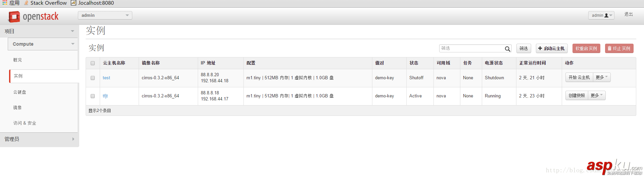This screenshot has width=644, height=177.
Task: Toggle the select-all instances checkbox
Action: pos(93,63)
